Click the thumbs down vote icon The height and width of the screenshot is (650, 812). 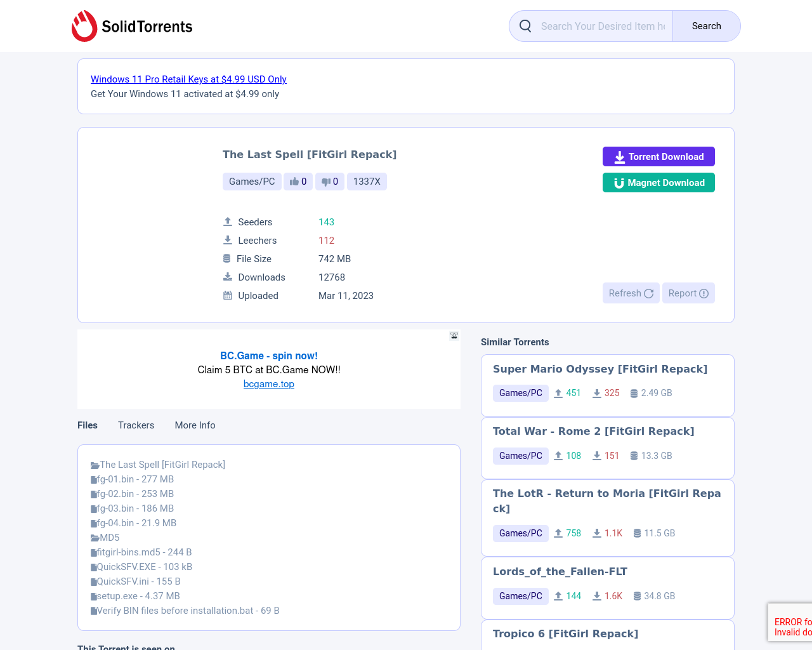click(326, 182)
